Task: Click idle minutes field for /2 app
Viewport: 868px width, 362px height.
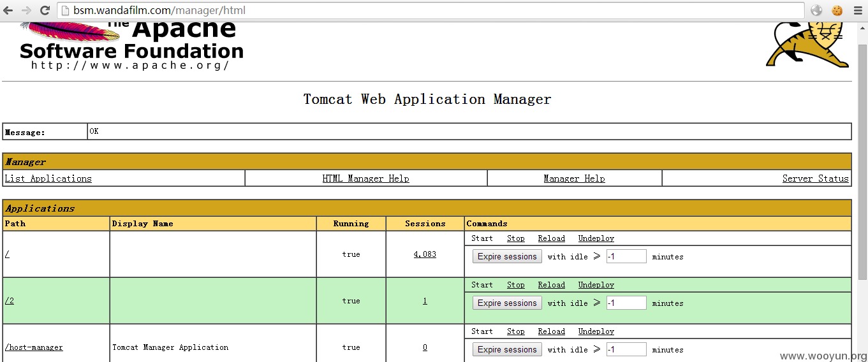Action: pos(626,303)
